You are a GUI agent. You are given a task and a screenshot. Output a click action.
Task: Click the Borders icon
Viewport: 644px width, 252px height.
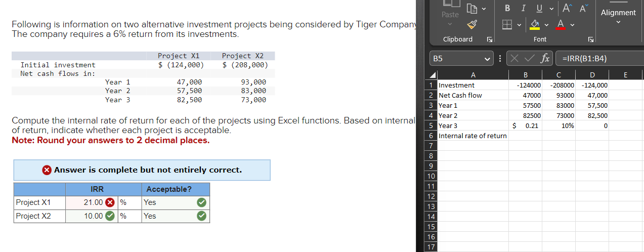coord(508,24)
